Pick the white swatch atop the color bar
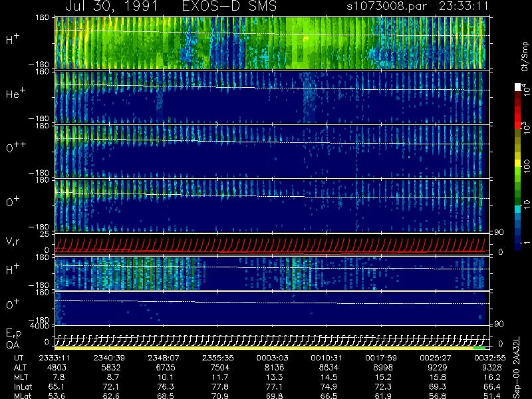The height and width of the screenshot is (399, 532). (518, 87)
